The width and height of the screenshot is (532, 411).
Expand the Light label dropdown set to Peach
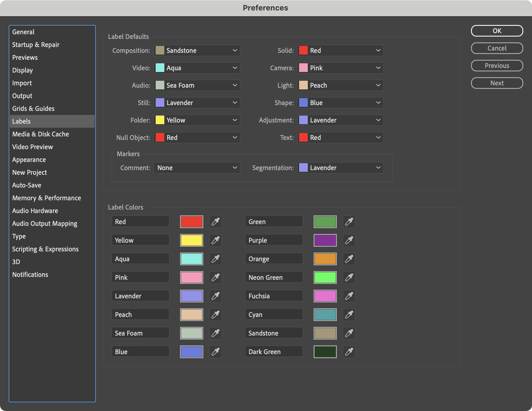pos(340,85)
